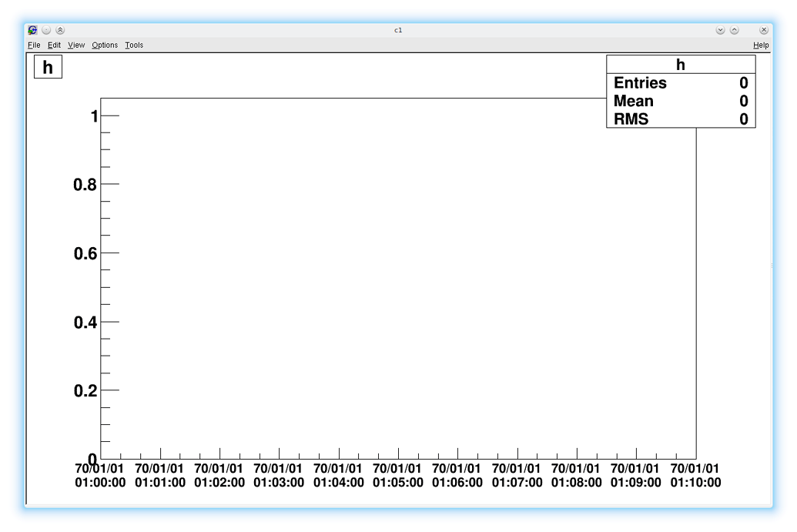Open the Options menu
Viewport: 797px width, 532px height.
click(x=105, y=45)
